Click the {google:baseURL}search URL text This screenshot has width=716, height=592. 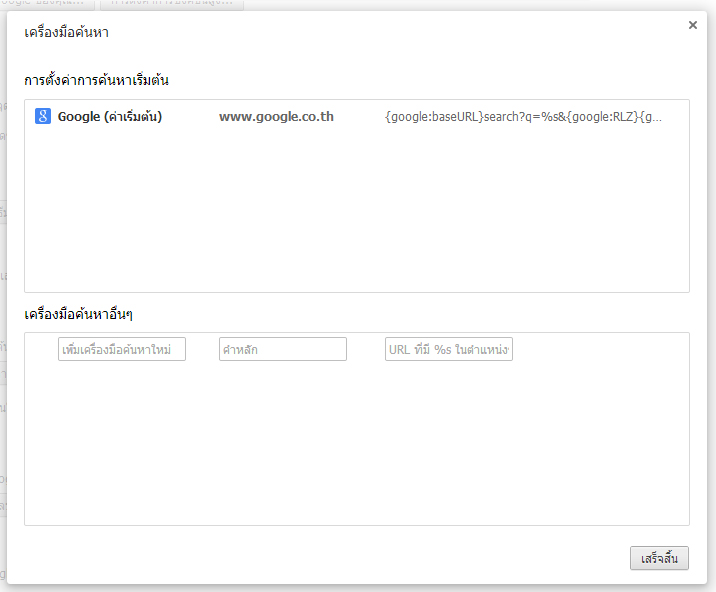523,117
